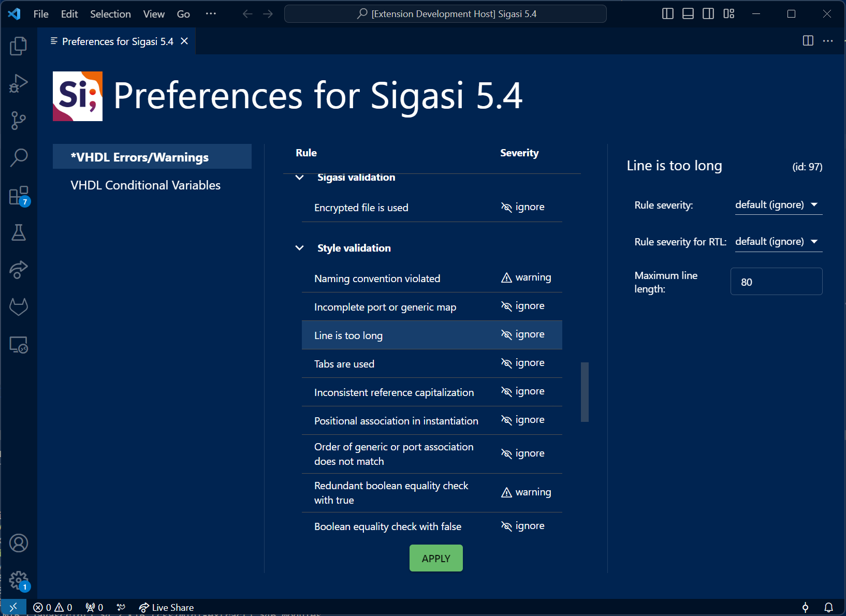Select the Naming convention violated rule
This screenshot has height=616, width=846.
[432, 278]
